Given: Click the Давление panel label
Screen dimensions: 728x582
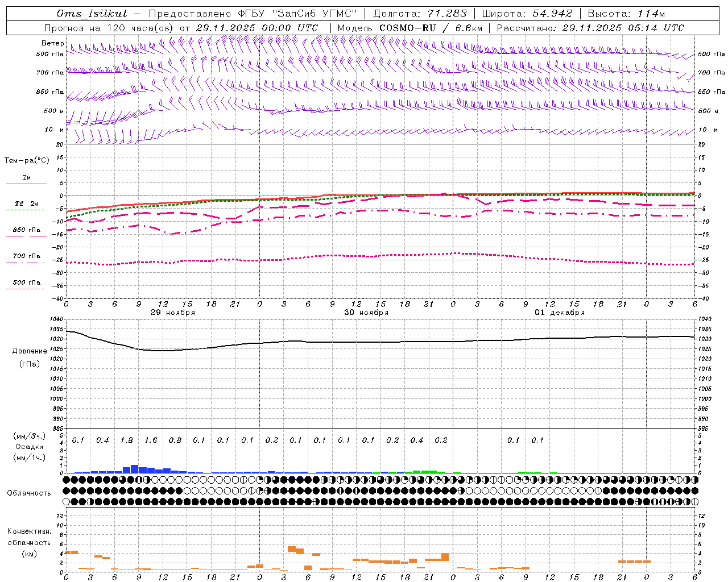Looking at the screenshot, I should 30,351.
